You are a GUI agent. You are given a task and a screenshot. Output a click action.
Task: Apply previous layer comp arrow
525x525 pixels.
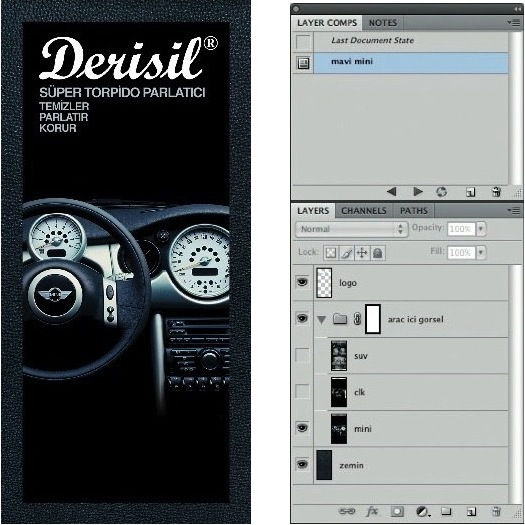tap(391, 192)
